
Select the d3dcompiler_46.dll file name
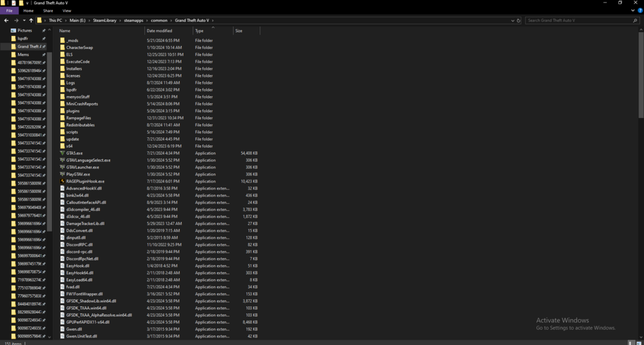[83, 210]
